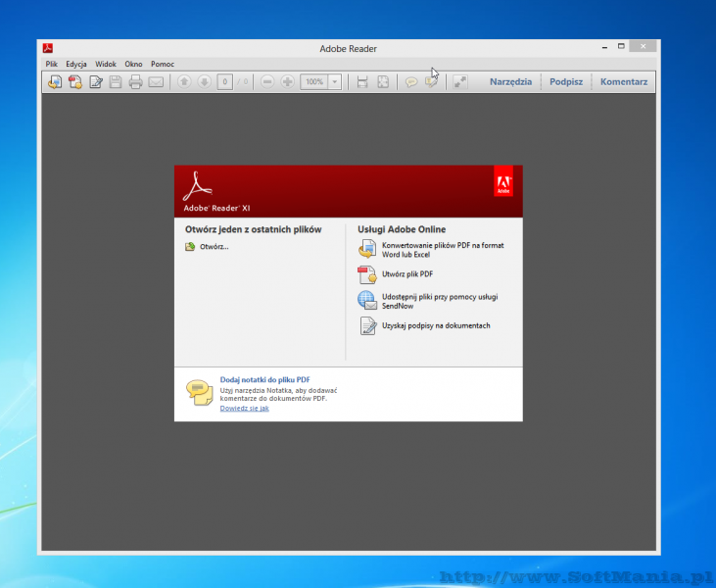Screen dimensions: 716x588
Task: Click the yellow notes icon in tip panel
Action: click(200, 392)
